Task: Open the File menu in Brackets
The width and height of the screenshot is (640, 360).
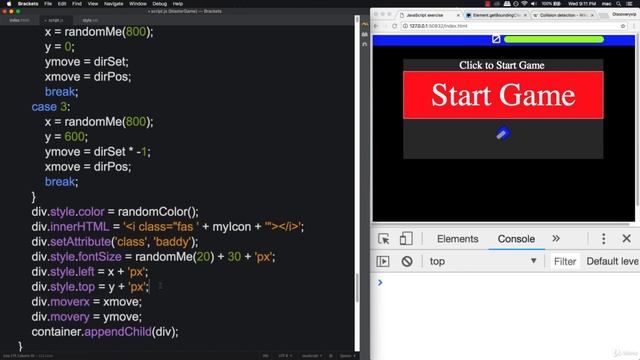Action: point(48,4)
